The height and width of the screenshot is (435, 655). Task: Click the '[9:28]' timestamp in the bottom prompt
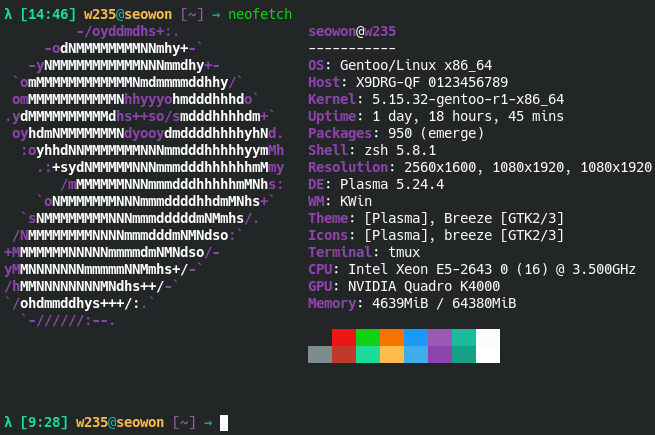click(x=44, y=422)
